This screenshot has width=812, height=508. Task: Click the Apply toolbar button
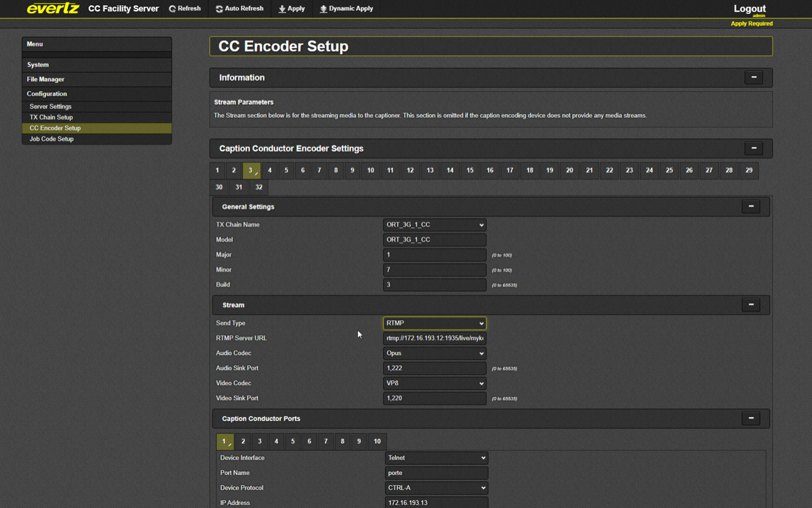pyautogui.click(x=292, y=9)
